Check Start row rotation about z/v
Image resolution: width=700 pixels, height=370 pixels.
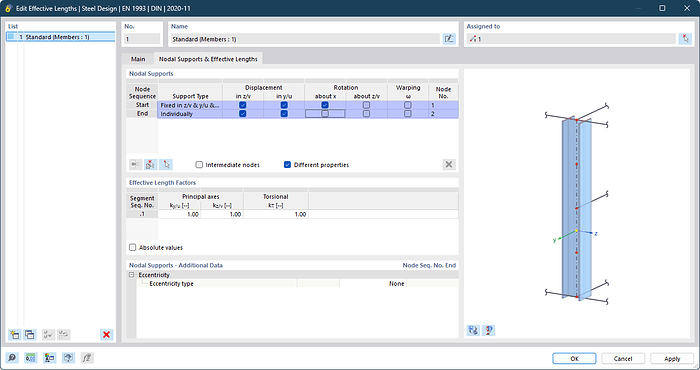tap(366, 105)
